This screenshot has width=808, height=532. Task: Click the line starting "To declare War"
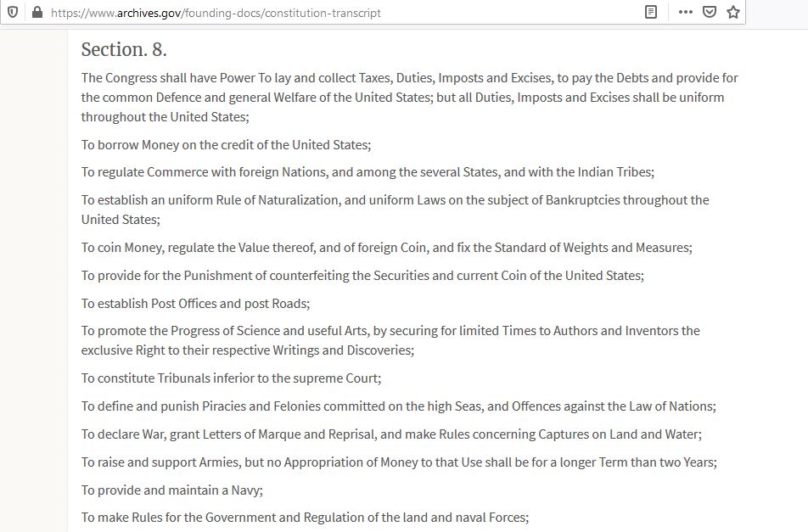coord(392,434)
